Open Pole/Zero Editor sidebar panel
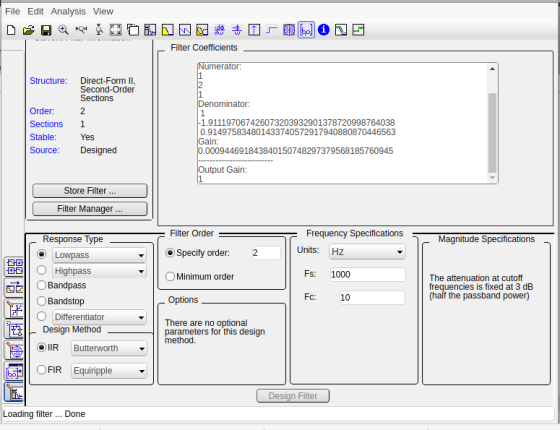 [14, 351]
